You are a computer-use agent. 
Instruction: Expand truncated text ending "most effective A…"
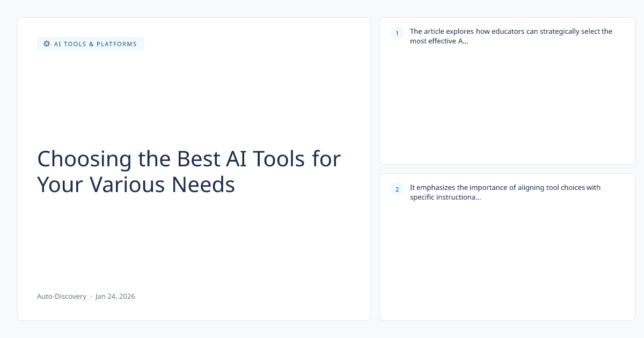(438, 41)
